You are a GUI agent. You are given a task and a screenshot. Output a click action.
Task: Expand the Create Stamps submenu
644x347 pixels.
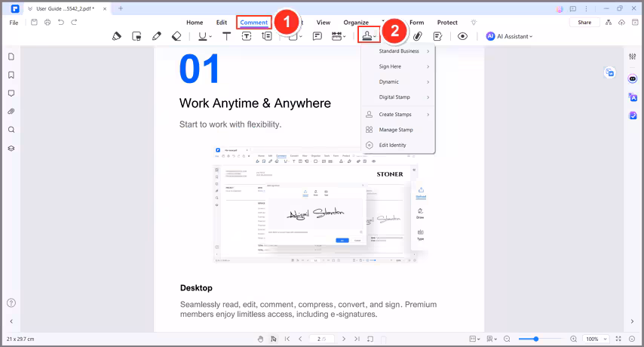[398, 115]
